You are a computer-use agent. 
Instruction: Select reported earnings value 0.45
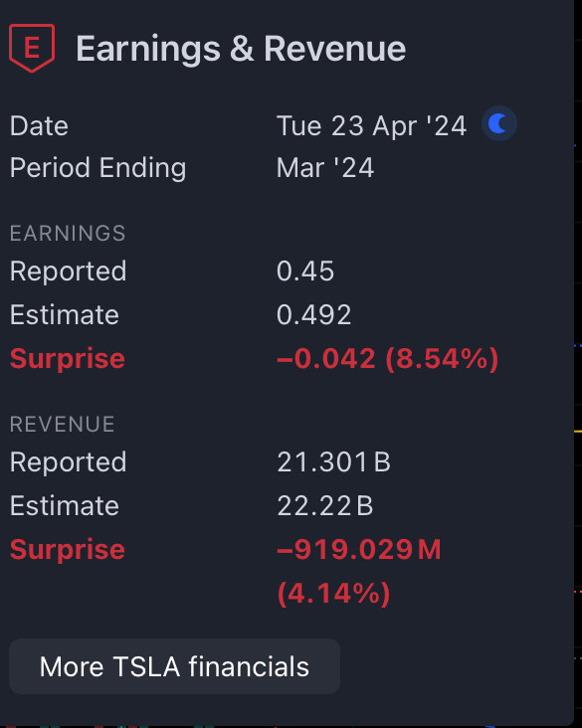coord(305,272)
